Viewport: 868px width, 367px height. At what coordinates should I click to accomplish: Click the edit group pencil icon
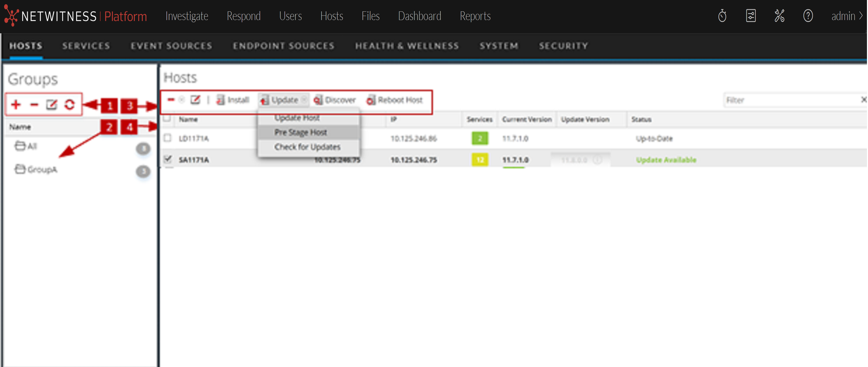click(x=51, y=104)
